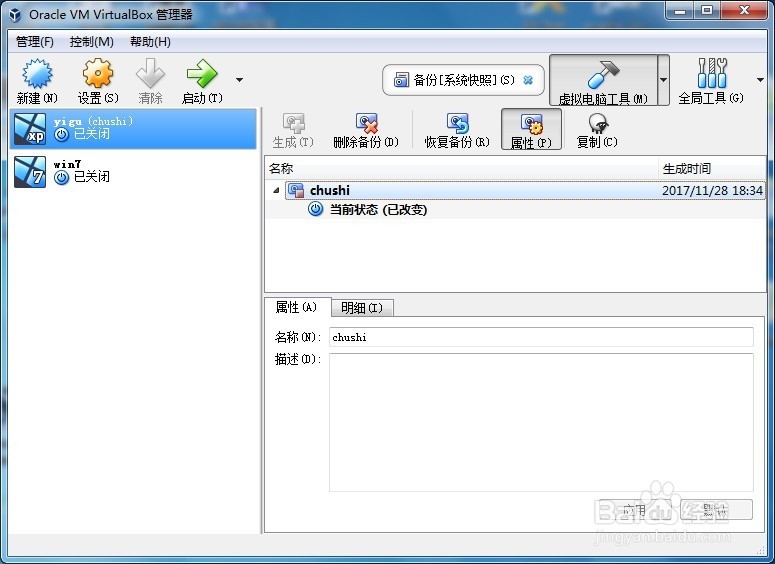Open the Machine Tools dropdown arrow
Image resolution: width=775 pixels, height=564 pixels.
pyautogui.click(x=663, y=80)
